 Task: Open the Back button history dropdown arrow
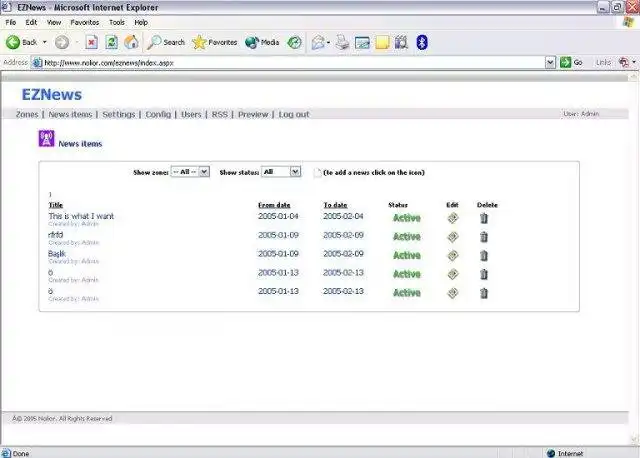[44, 42]
